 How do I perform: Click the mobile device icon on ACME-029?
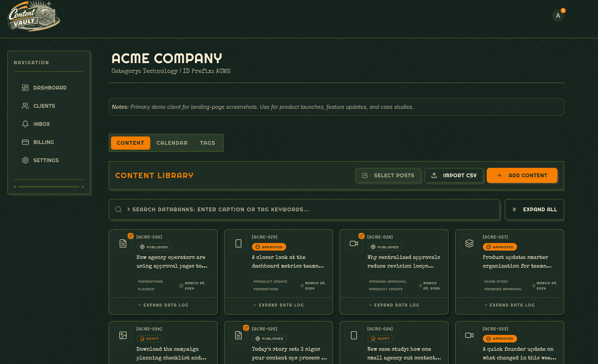(238, 243)
